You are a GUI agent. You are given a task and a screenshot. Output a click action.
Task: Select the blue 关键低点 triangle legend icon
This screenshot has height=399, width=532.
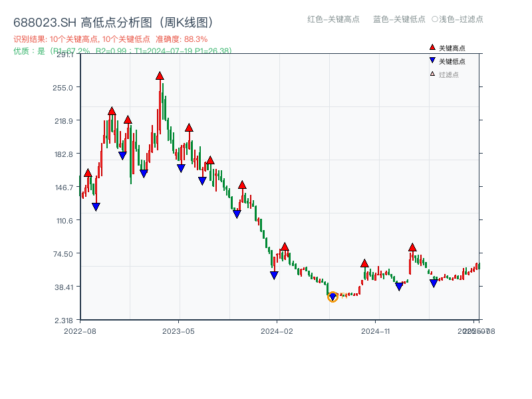point(432,61)
